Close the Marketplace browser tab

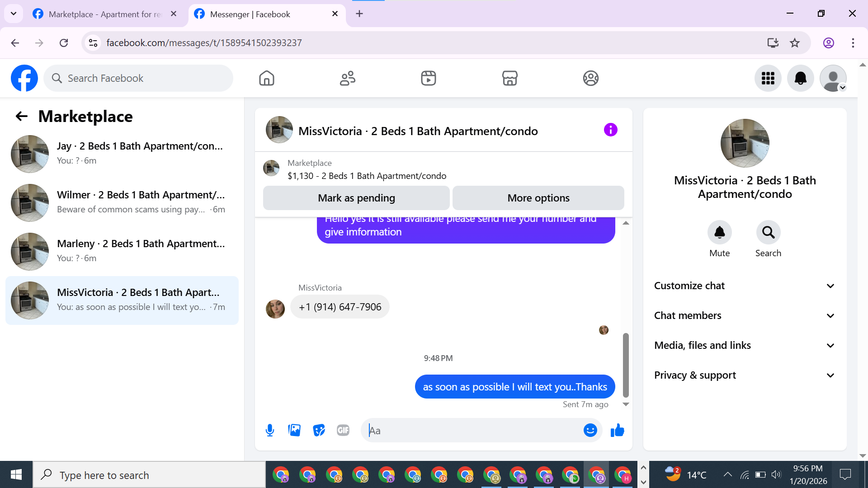tap(174, 14)
